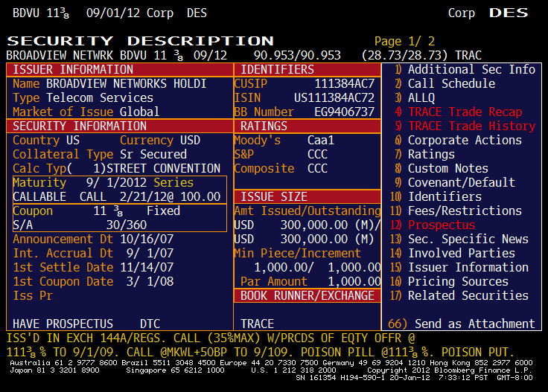Image resolution: width=548 pixels, height=392 pixels.
Task: Click the ISSUE SIZE header
Action: coord(308,197)
